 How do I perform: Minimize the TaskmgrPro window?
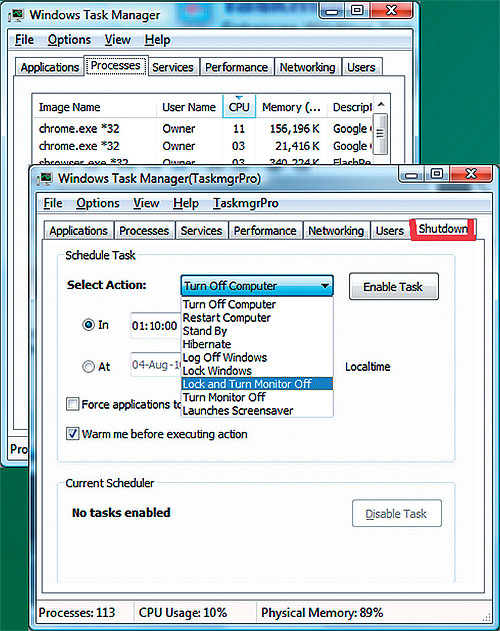coord(411,174)
